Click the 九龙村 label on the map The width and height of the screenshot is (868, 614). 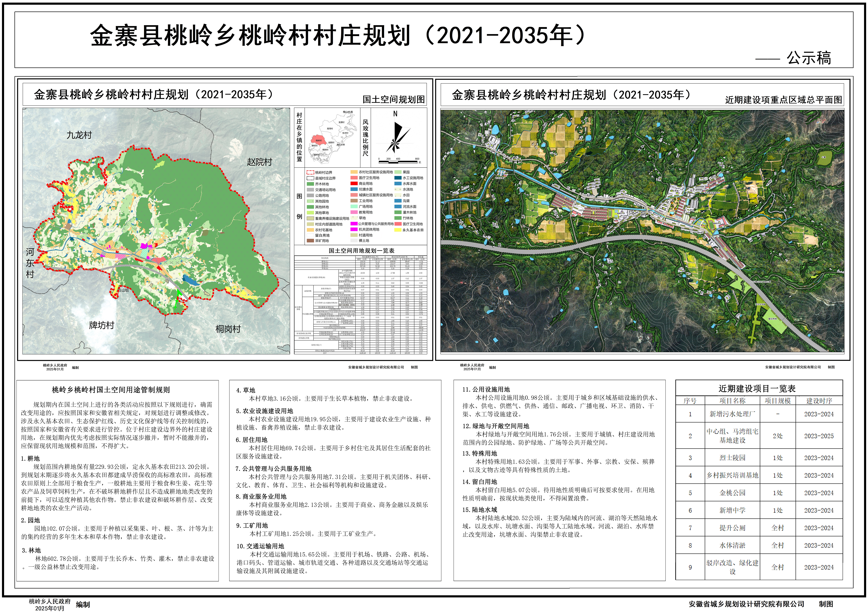pyautogui.click(x=79, y=135)
